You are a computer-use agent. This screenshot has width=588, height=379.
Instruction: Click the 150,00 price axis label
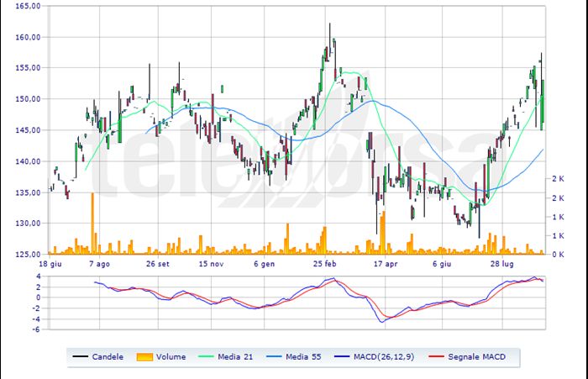click(x=28, y=99)
